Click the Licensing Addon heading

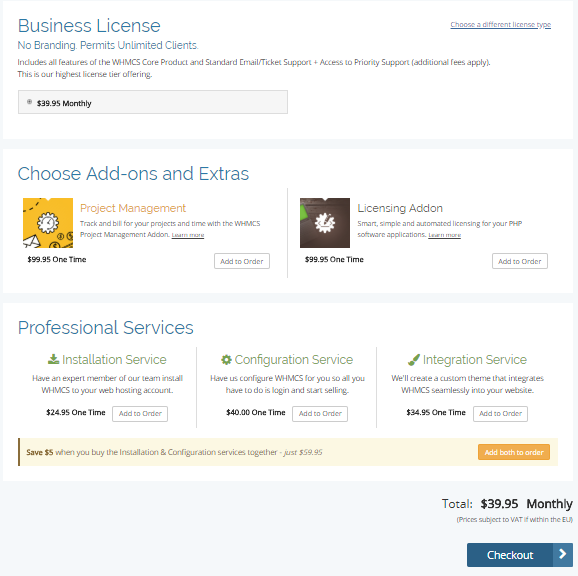(x=400, y=208)
